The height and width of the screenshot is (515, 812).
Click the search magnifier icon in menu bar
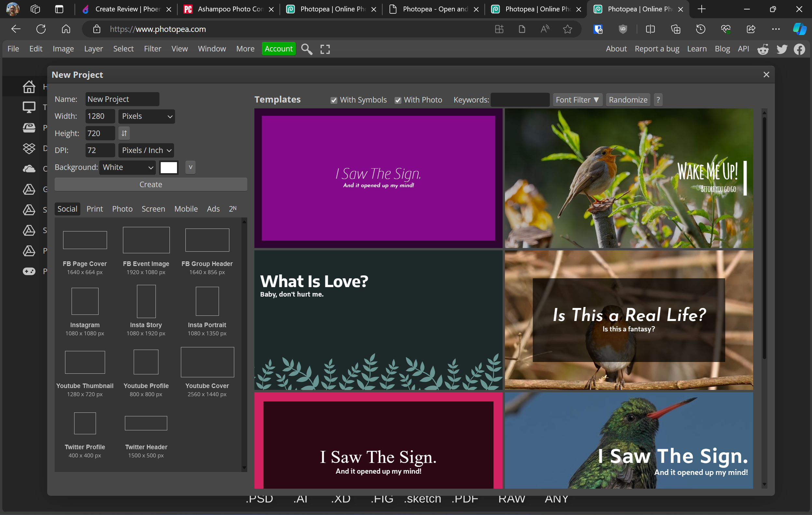click(x=306, y=49)
